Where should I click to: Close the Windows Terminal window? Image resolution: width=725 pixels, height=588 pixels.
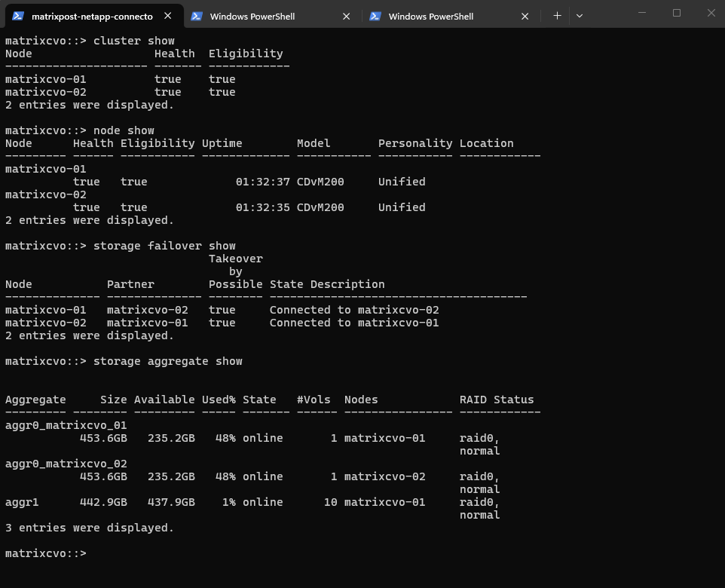[x=710, y=13]
